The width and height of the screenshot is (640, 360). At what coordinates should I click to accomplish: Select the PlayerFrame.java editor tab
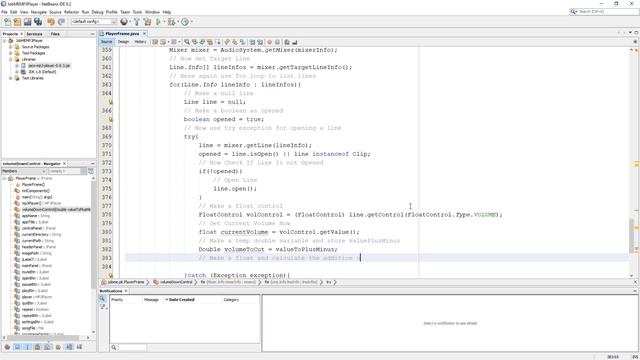[122, 33]
